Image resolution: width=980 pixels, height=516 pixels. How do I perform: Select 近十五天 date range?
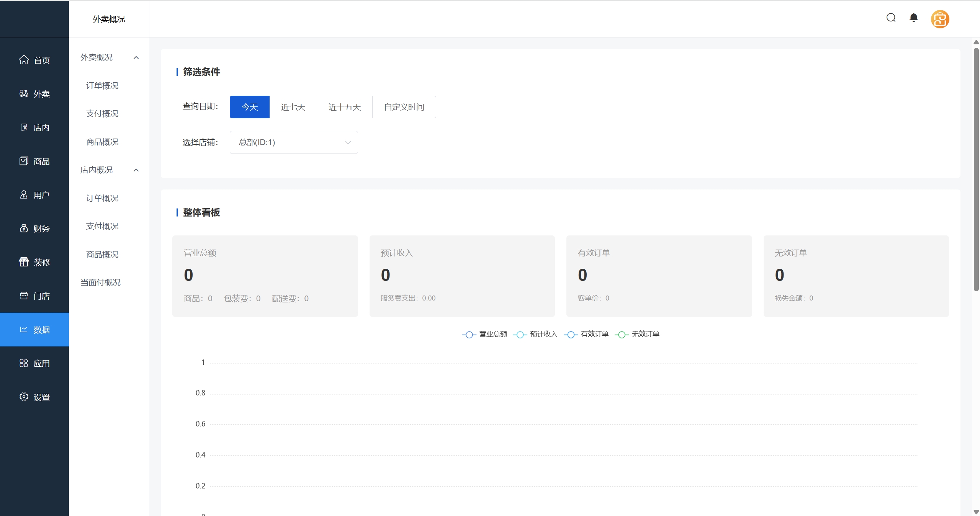pyautogui.click(x=344, y=107)
